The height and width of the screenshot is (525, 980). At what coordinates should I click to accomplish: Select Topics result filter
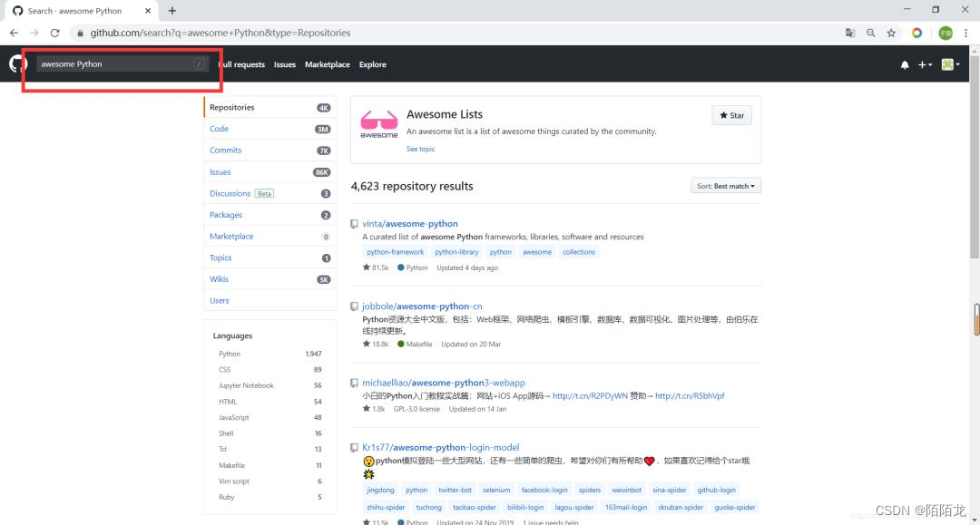(x=270, y=258)
